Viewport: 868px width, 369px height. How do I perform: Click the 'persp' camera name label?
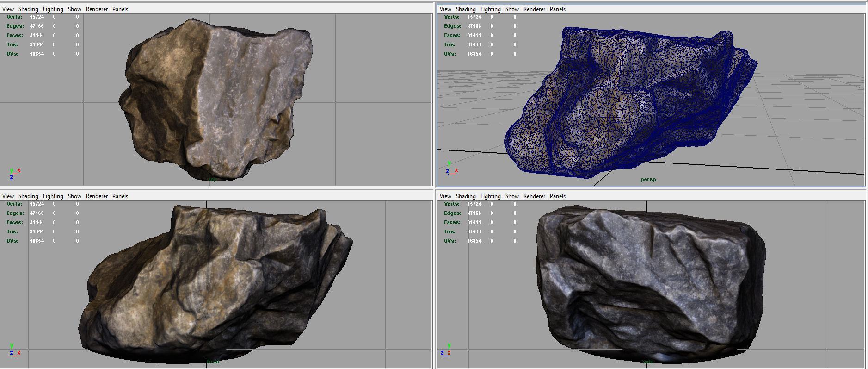coord(648,179)
